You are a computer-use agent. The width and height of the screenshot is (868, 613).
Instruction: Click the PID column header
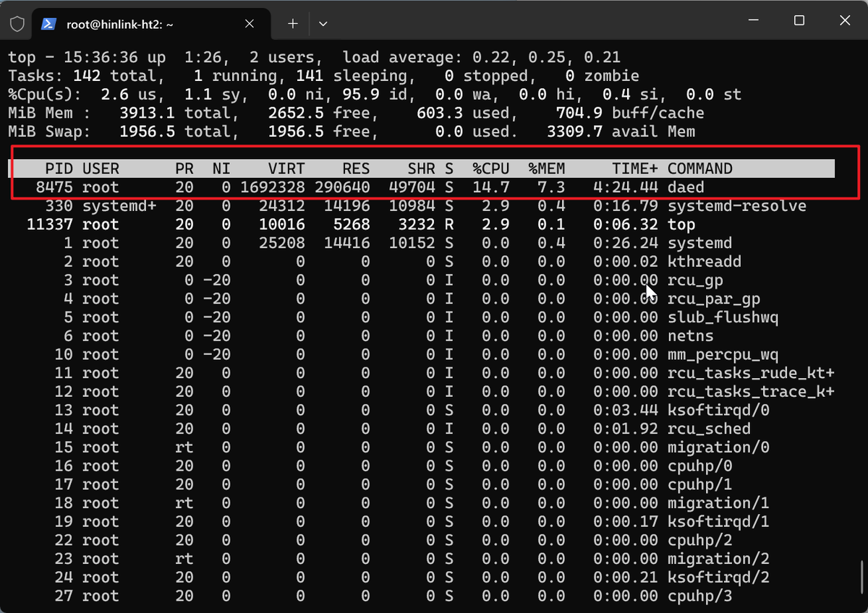point(59,168)
